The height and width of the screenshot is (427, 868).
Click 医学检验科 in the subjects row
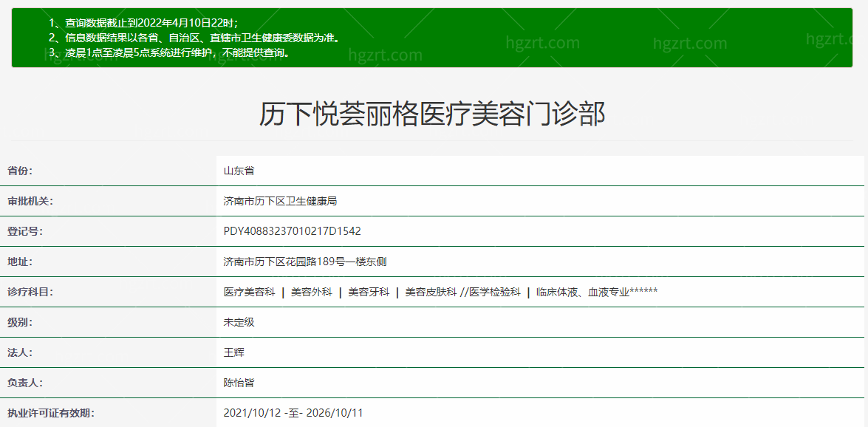coord(495,292)
